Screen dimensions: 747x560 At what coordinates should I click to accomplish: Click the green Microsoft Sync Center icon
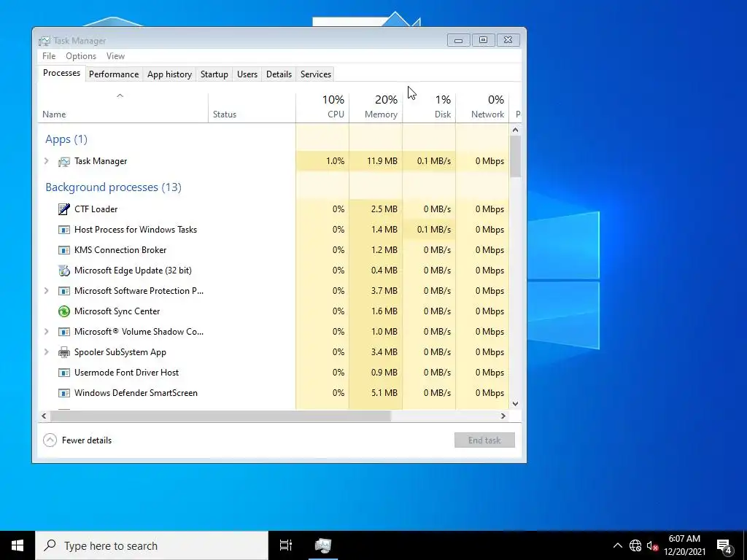64,311
